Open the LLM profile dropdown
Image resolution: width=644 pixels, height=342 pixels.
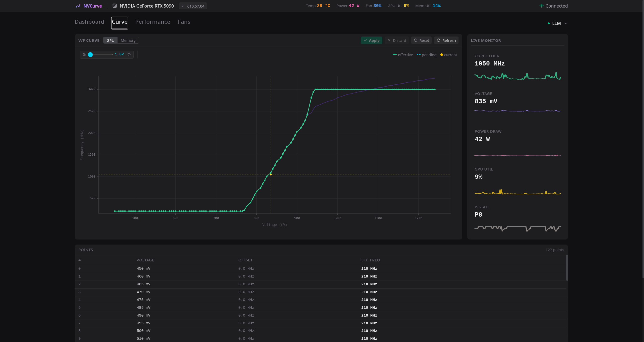coord(557,23)
